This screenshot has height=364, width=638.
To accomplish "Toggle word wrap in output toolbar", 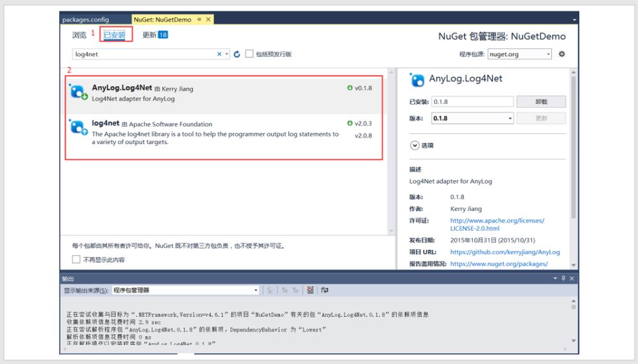I will click(324, 290).
